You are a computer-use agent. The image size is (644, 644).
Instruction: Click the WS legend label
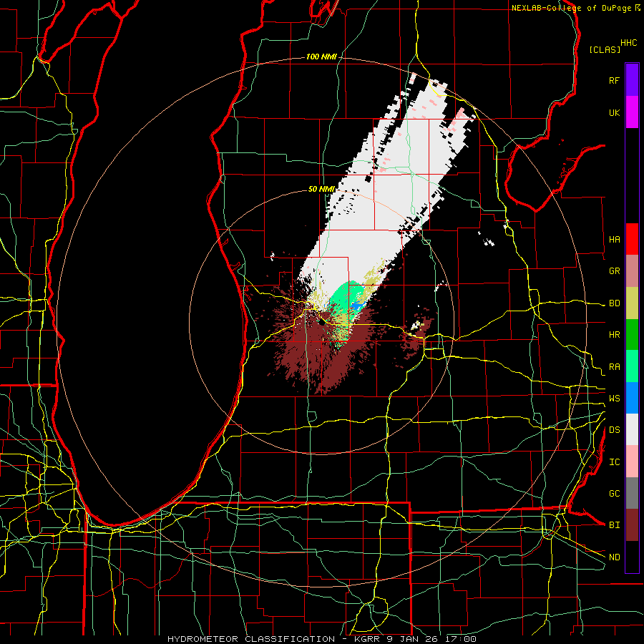tap(614, 399)
